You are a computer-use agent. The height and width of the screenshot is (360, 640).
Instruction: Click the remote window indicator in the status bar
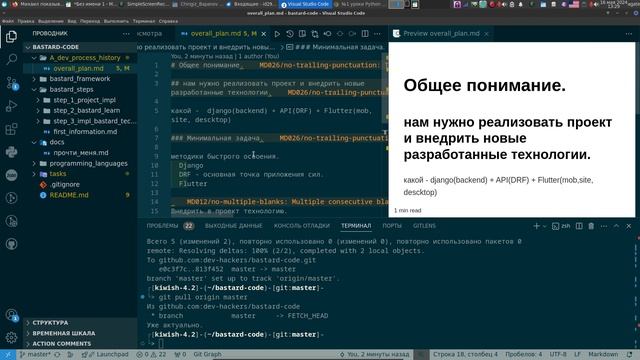tap(8, 354)
